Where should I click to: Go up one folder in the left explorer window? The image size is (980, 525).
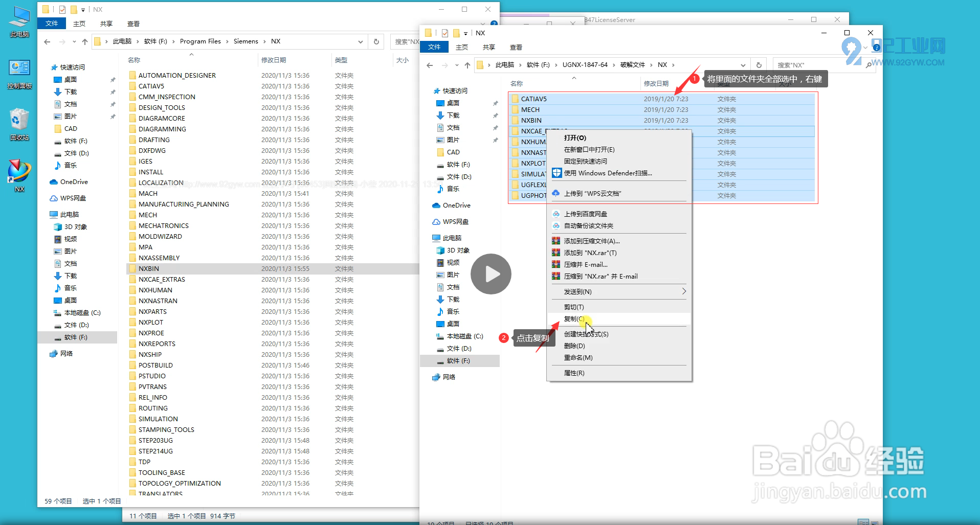[x=85, y=41]
